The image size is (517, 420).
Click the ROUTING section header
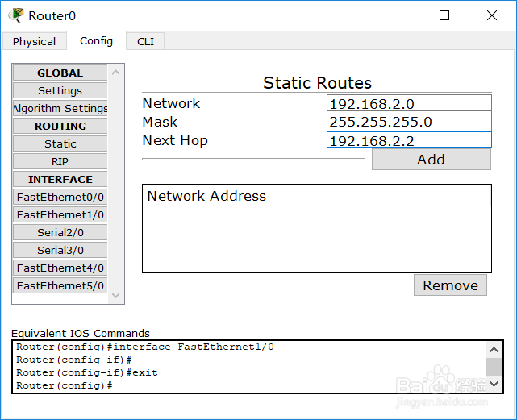pos(60,127)
